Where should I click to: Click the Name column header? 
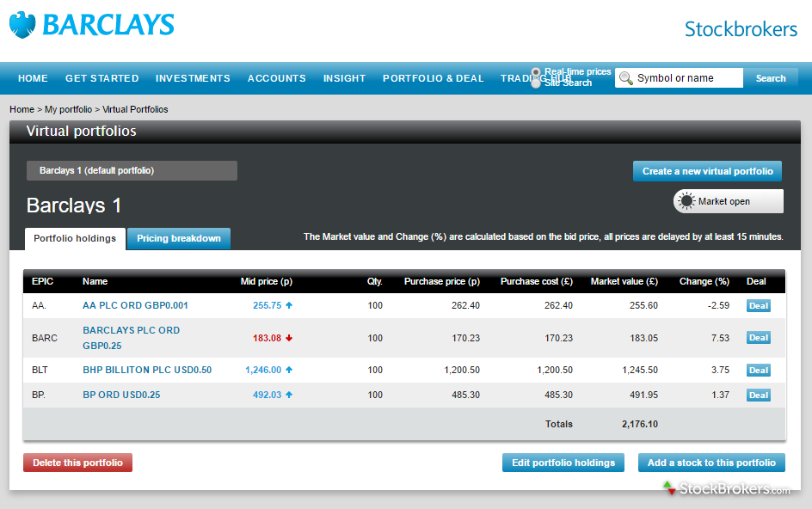coord(95,282)
